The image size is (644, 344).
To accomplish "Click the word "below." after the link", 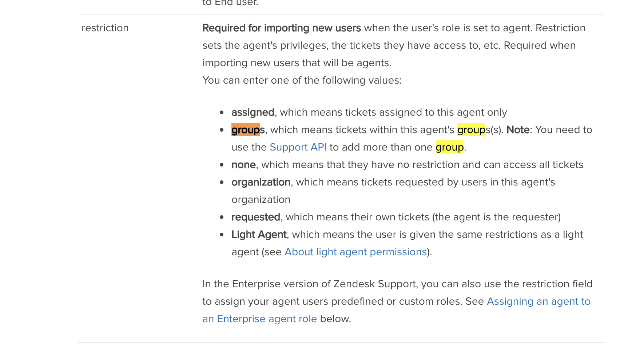I will click(x=335, y=319).
